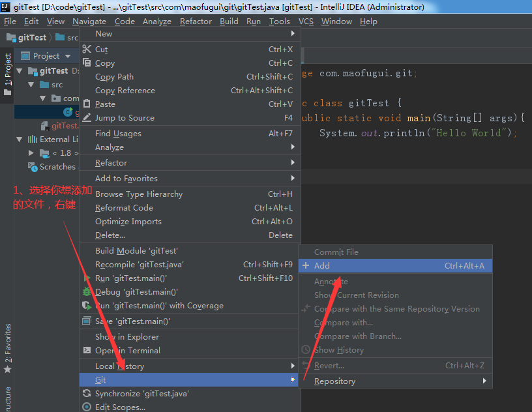The width and height of the screenshot is (532, 412).
Task: Click the Edit Scopes icon
Action: click(x=87, y=407)
